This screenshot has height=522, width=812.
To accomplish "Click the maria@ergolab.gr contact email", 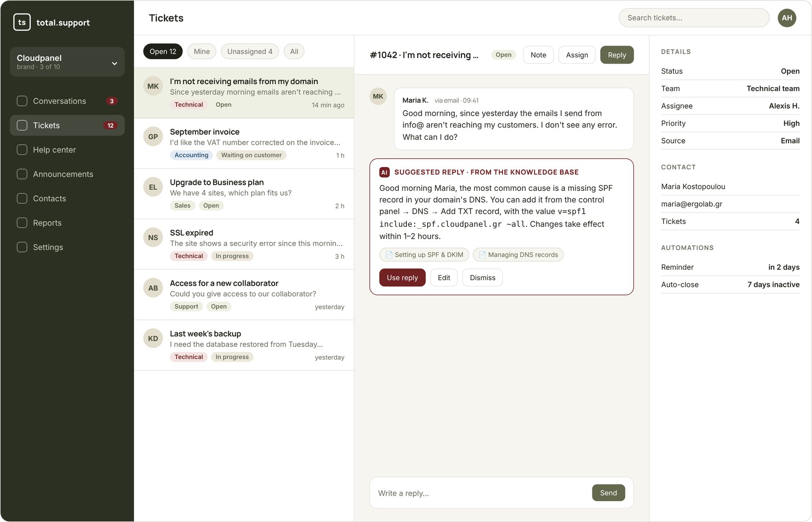I will pyautogui.click(x=692, y=204).
